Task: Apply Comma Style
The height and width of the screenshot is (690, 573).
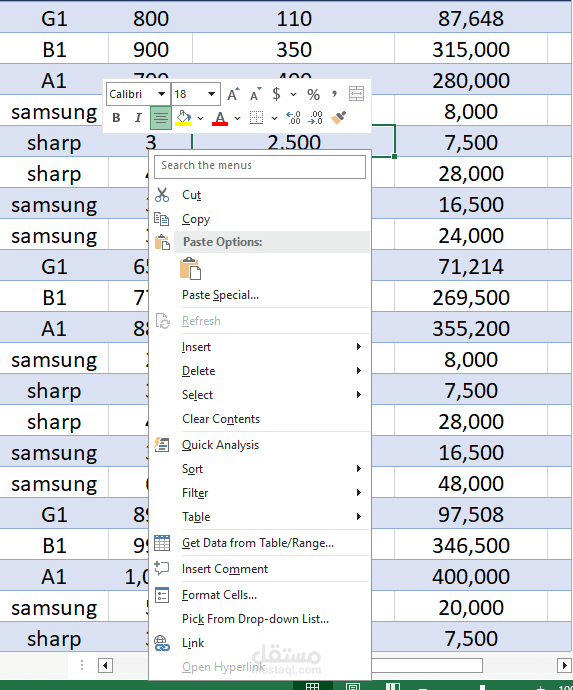Action: click(334, 94)
